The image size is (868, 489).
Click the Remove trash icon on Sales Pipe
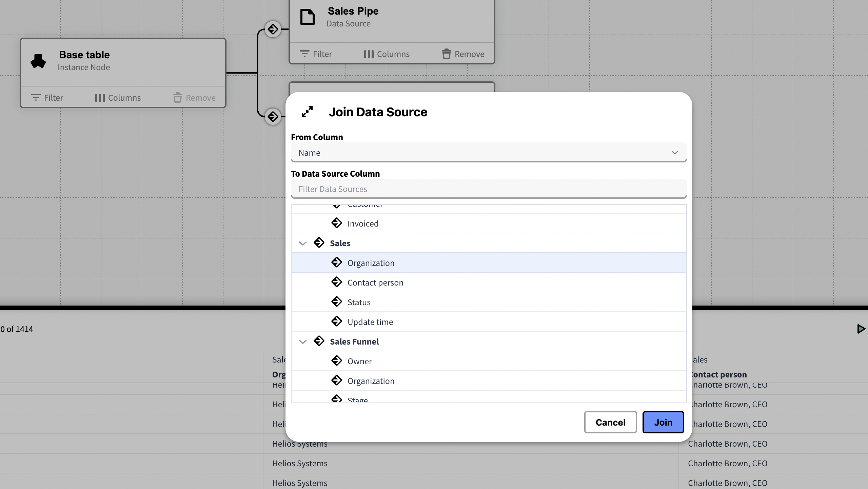pos(447,54)
